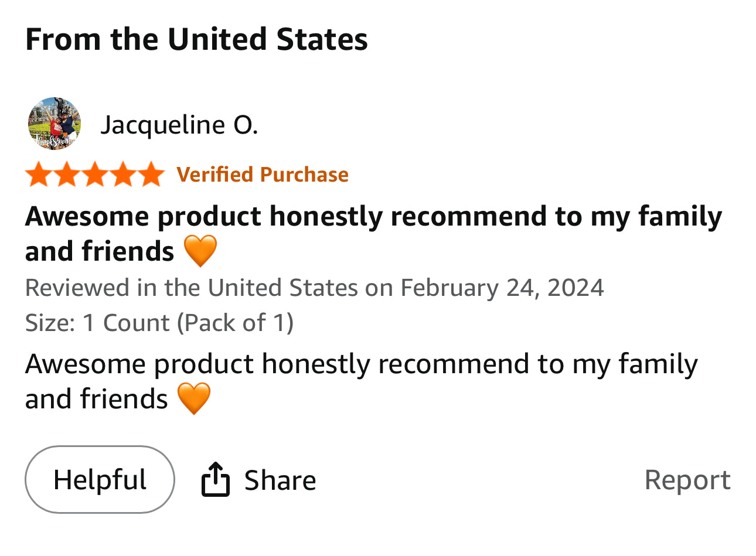The width and height of the screenshot is (756, 556).
Task: Click the fourth orange rating star
Action: 123,175
